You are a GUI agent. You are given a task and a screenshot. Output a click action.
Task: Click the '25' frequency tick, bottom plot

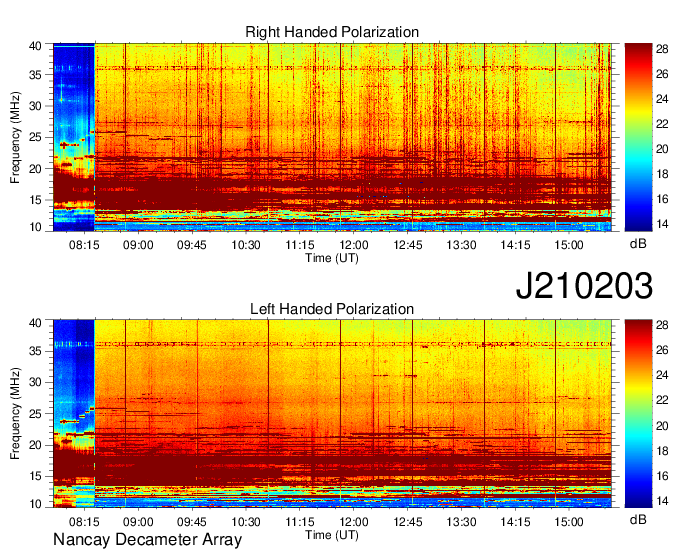pos(36,414)
